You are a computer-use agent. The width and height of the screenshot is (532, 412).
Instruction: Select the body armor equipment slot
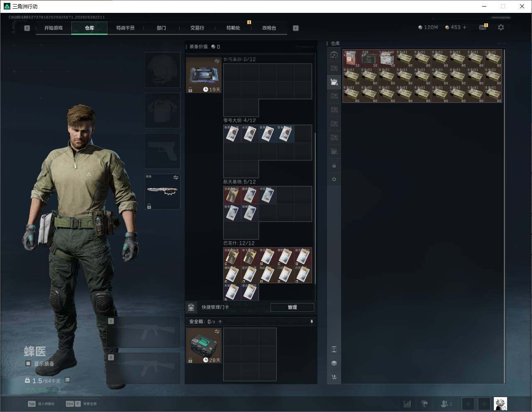[x=162, y=110]
